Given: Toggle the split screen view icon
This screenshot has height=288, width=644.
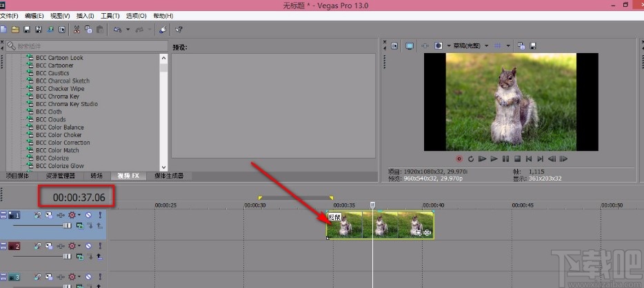Looking at the screenshot, I should point(439,46).
